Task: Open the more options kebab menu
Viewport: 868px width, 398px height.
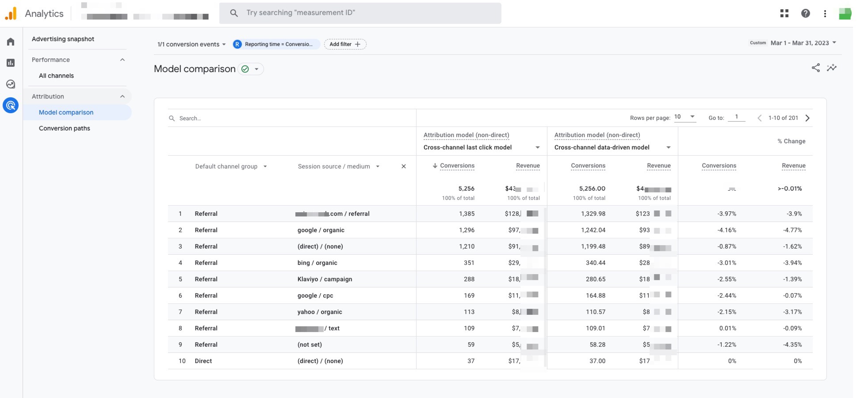Action: (x=825, y=14)
